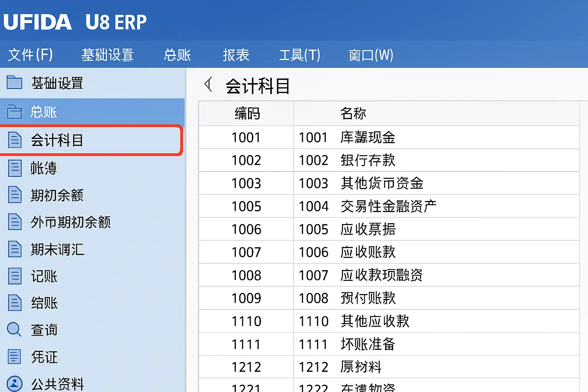588x392 pixels.
Task: Open the 结账 document icon in sidebar
Action: coord(15,303)
